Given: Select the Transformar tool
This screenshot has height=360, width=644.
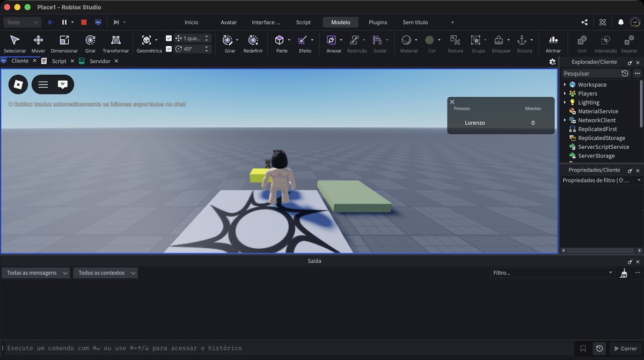Looking at the screenshot, I should pyautogui.click(x=115, y=40).
